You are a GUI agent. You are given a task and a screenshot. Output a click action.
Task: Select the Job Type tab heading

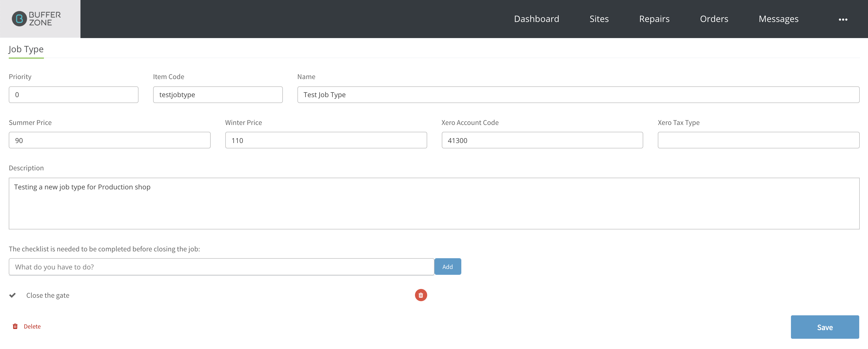click(26, 50)
